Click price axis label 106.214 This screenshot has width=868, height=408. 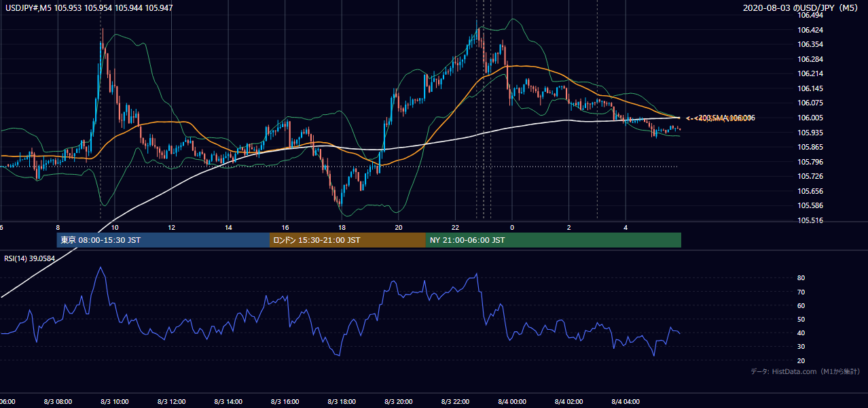click(811, 73)
